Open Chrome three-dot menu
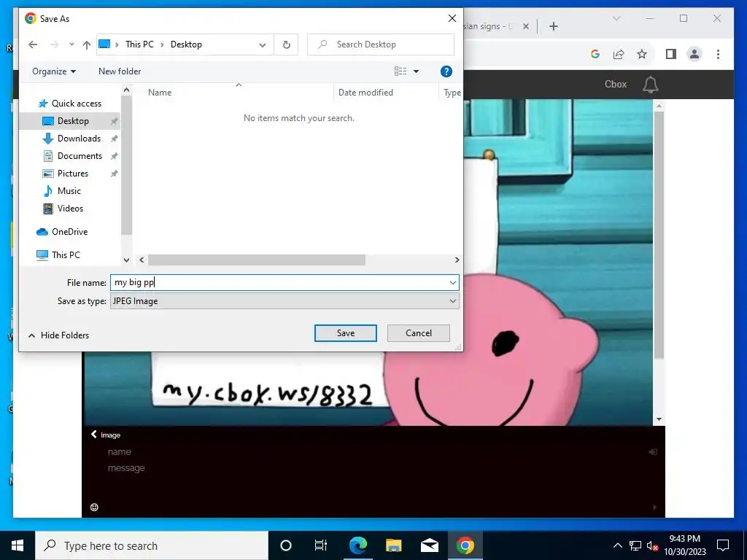The height and width of the screenshot is (560, 747). point(718,54)
